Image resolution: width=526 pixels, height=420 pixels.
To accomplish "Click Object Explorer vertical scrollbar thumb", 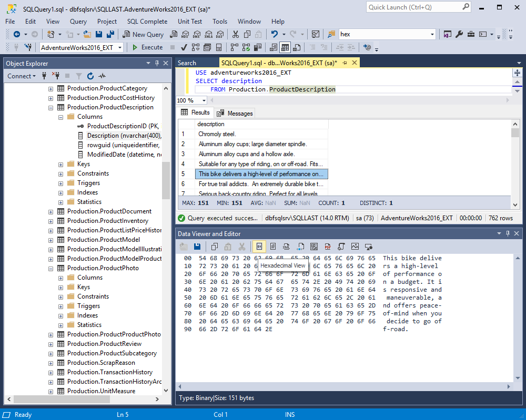I will pos(166,181).
